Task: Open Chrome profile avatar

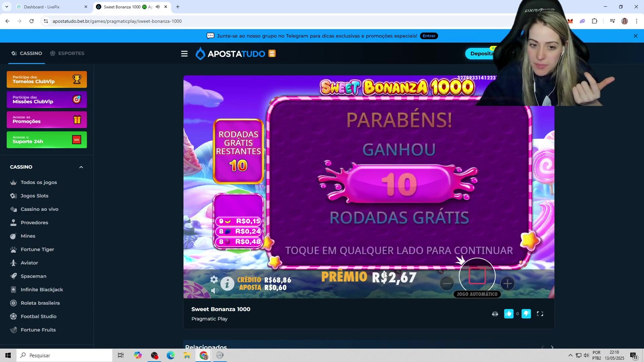Action: (x=625, y=21)
